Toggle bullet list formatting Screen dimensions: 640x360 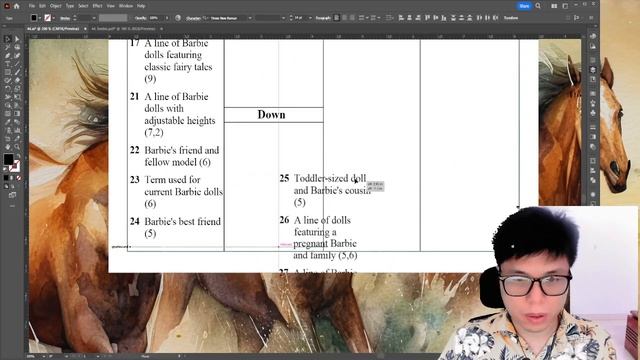click(x=363, y=18)
